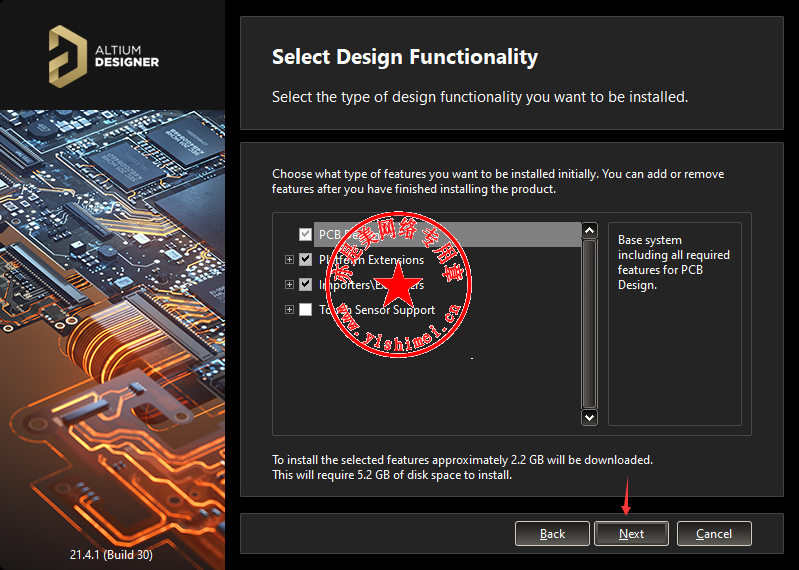Go back with the Back button
799x570 pixels.
[552, 533]
